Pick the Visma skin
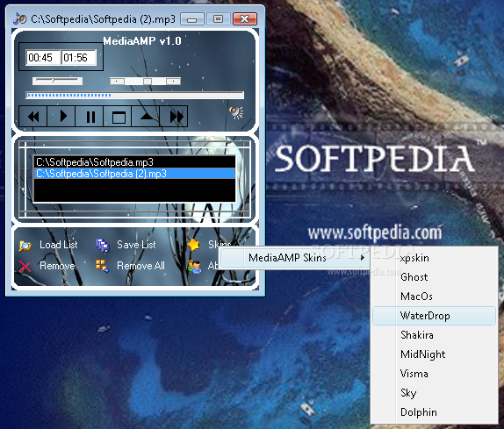The width and height of the screenshot is (504, 429). 434,374
